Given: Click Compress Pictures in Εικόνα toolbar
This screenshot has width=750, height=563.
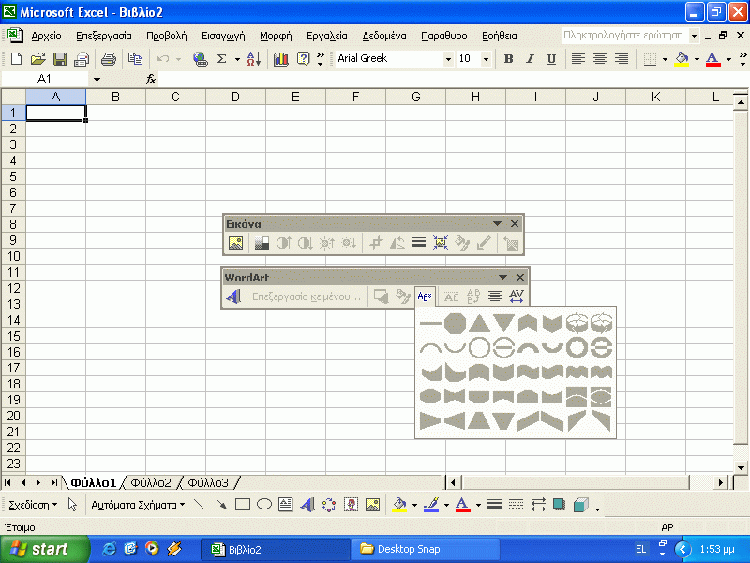Looking at the screenshot, I should coord(441,243).
